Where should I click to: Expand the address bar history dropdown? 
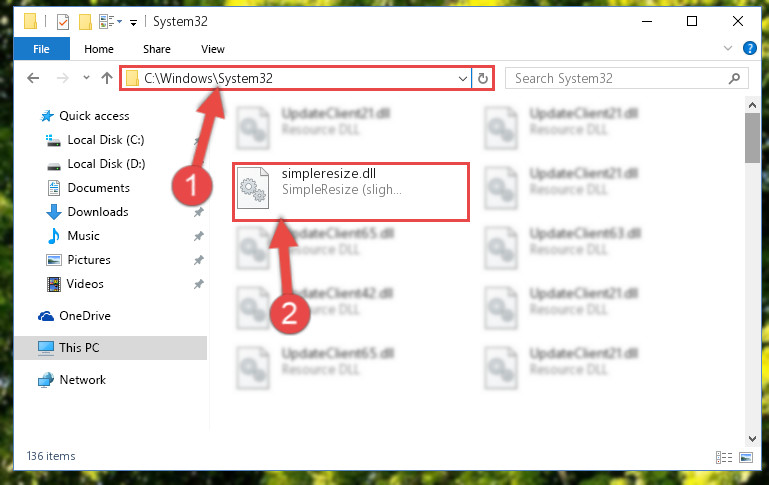pyautogui.click(x=462, y=78)
